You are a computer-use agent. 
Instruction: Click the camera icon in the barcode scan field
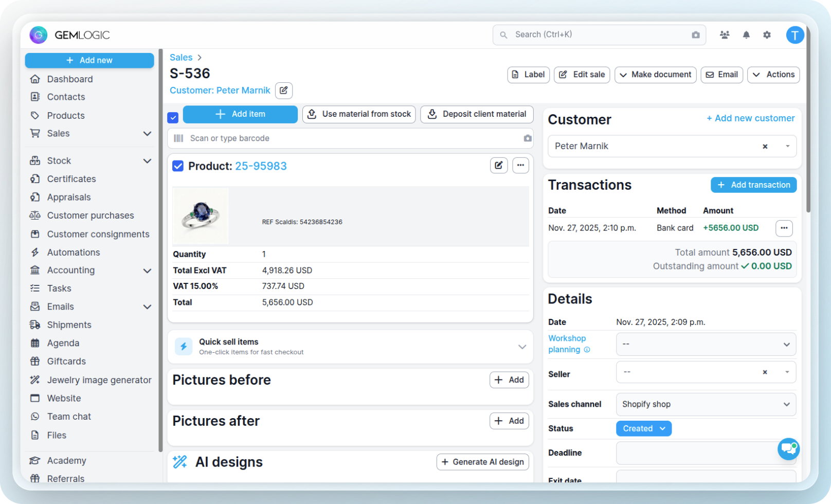coord(527,138)
